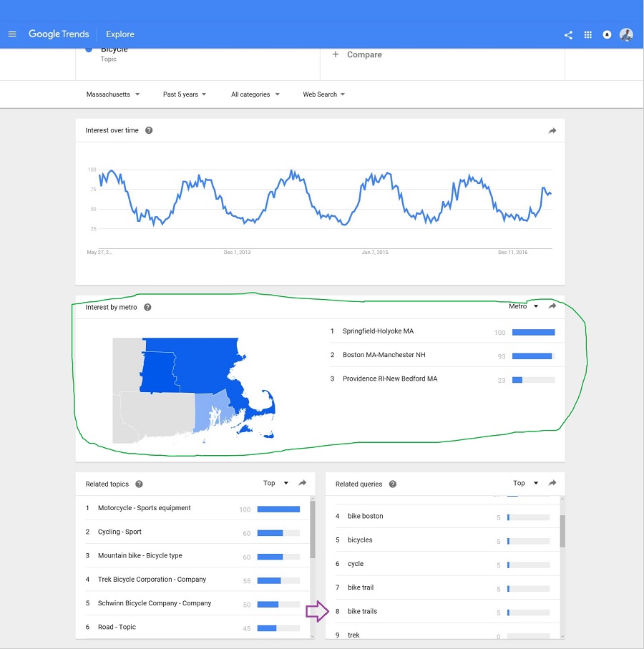Open the bicycles query
644x649 pixels.
point(443,540)
